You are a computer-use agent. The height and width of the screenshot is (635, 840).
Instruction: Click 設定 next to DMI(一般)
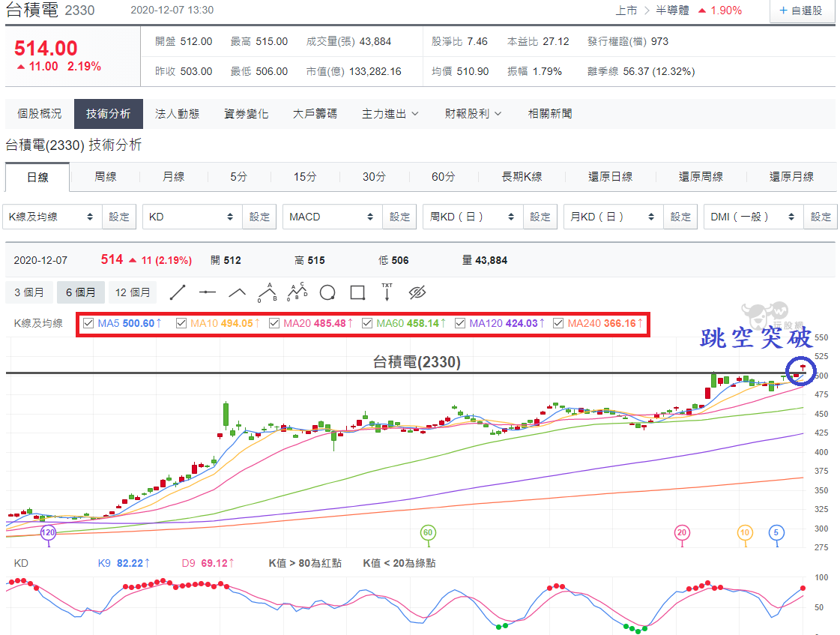[x=821, y=217]
